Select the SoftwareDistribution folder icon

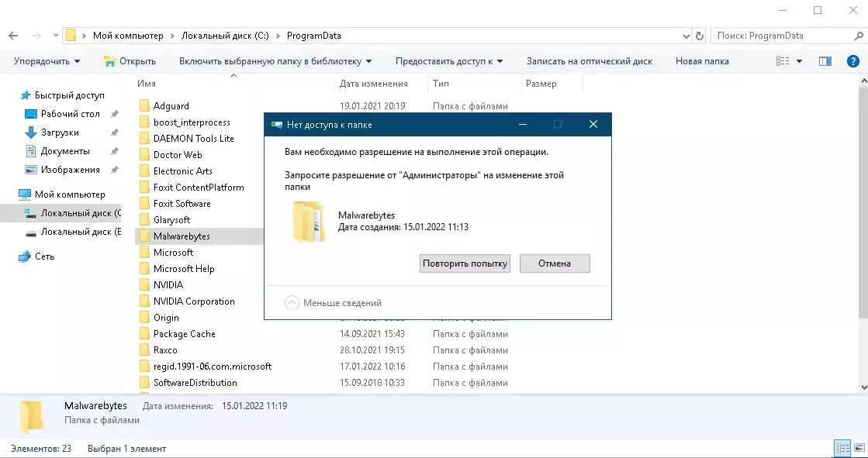tap(144, 383)
